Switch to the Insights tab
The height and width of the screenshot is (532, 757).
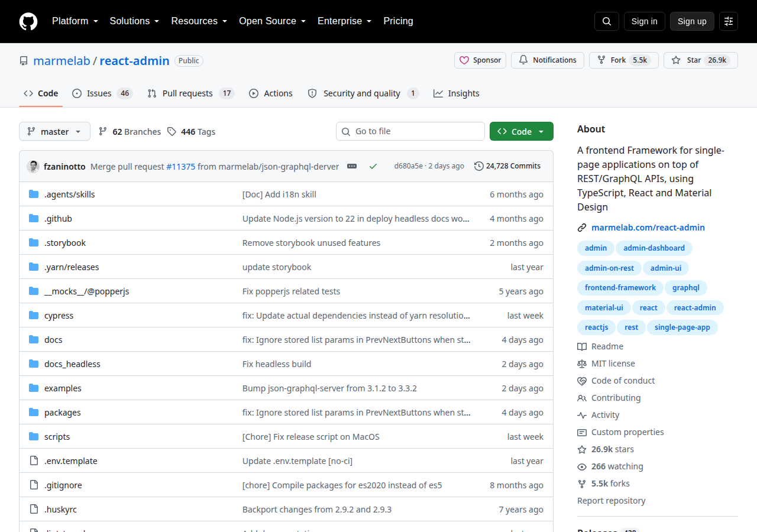[x=457, y=93]
